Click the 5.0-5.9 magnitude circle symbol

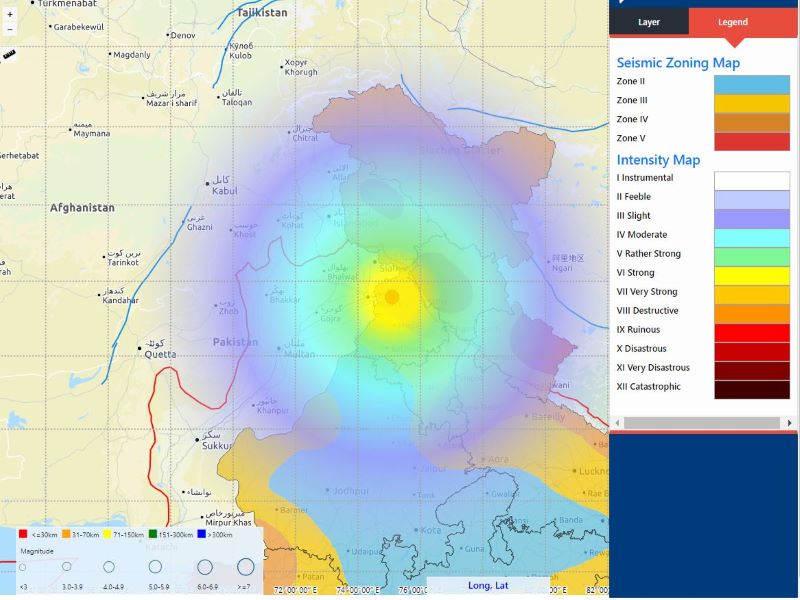tap(155, 567)
